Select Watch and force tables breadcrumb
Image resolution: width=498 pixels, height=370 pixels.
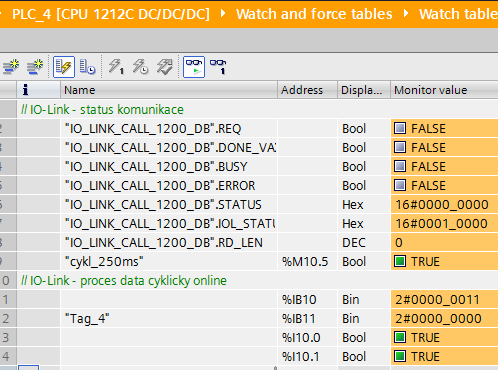314,14
